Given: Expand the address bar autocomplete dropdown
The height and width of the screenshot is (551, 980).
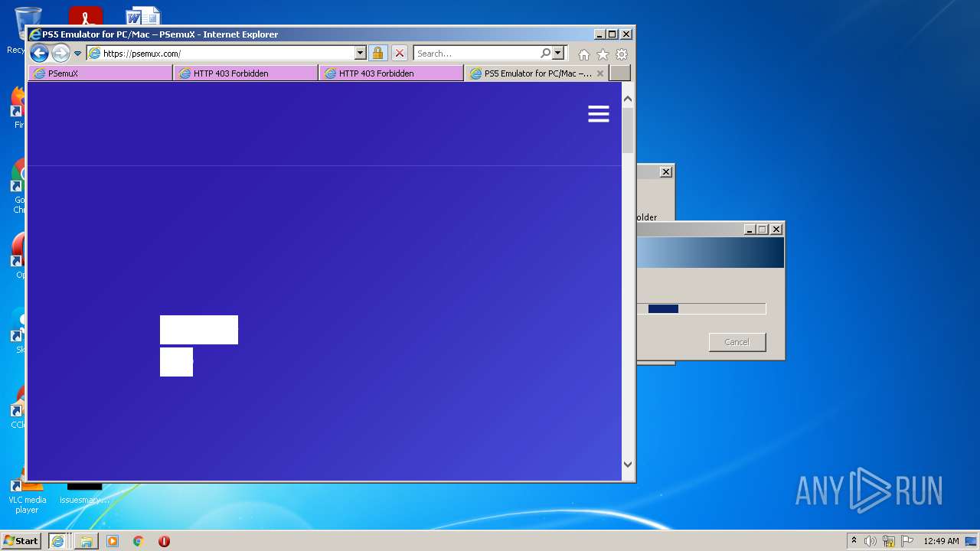Looking at the screenshot, I should coord(361,54).
